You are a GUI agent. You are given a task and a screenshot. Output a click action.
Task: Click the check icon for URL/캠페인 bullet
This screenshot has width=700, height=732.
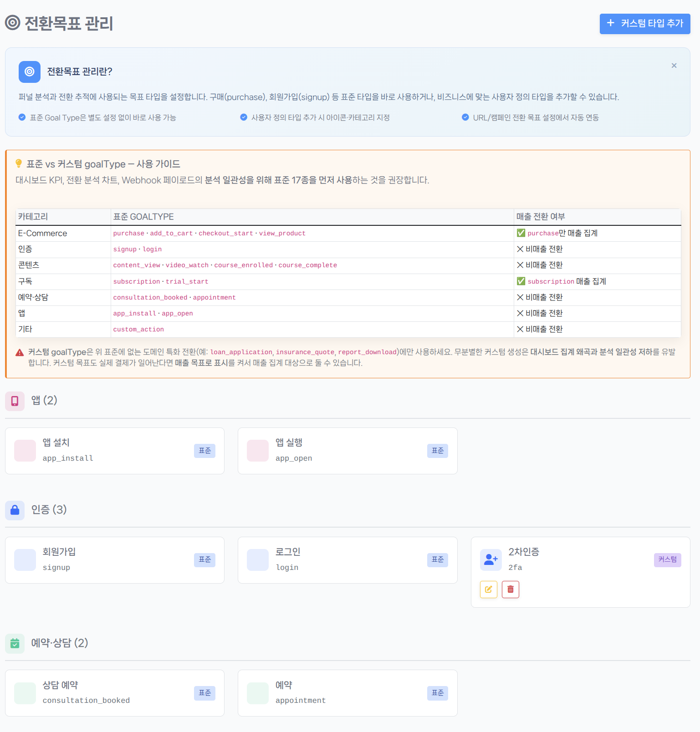point(465,117)
